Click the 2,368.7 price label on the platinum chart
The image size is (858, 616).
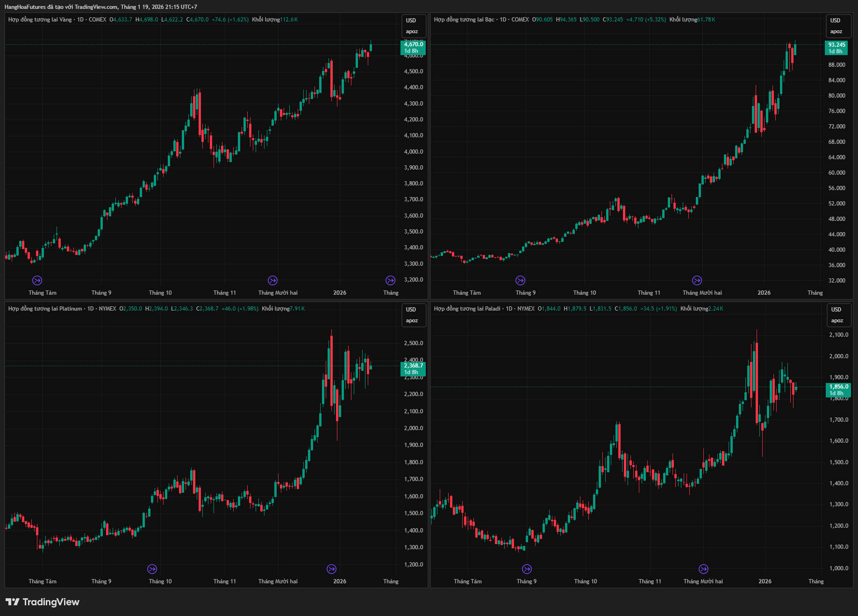point(413,366)
